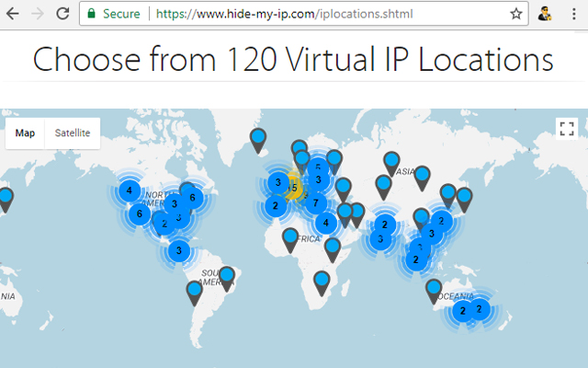
Task: Select the pin in southern Africa
Action: [322, 282]
